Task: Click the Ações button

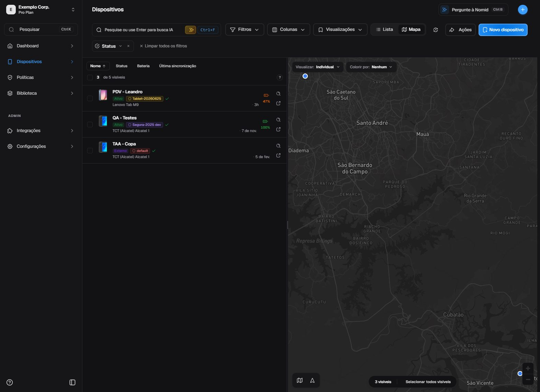Action: (461, 30)
